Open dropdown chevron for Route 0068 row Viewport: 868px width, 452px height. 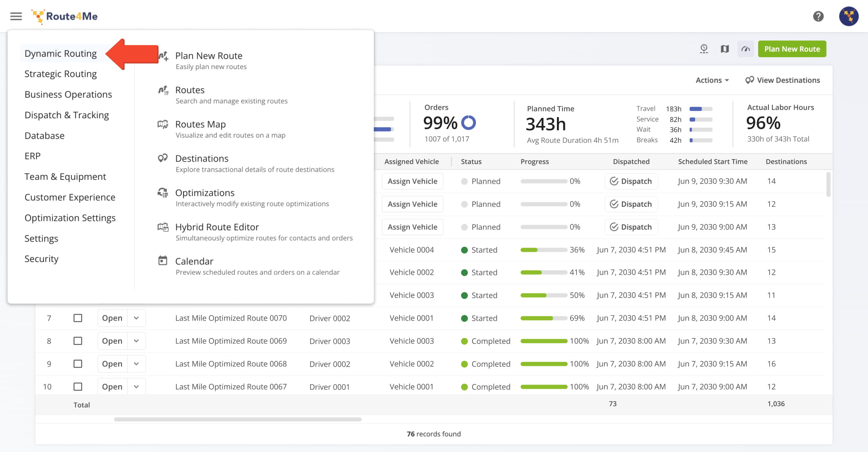point(136,364)
